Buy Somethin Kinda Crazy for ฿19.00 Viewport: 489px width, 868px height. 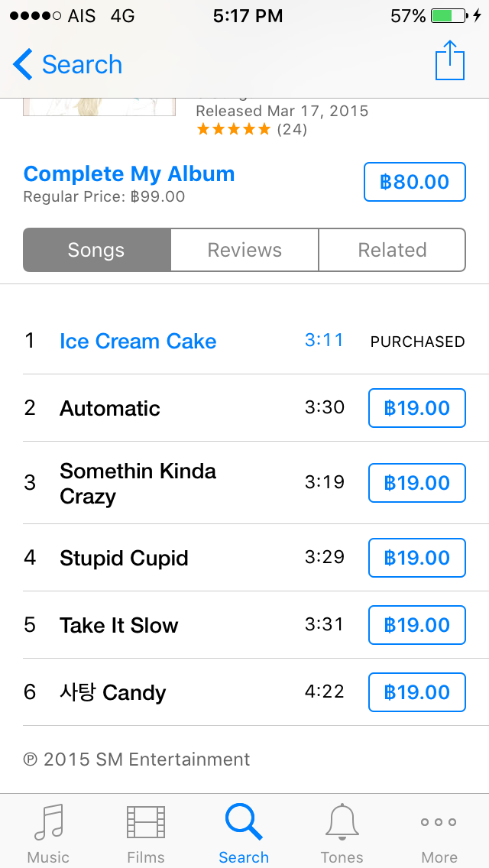click(x=416, y=483)
